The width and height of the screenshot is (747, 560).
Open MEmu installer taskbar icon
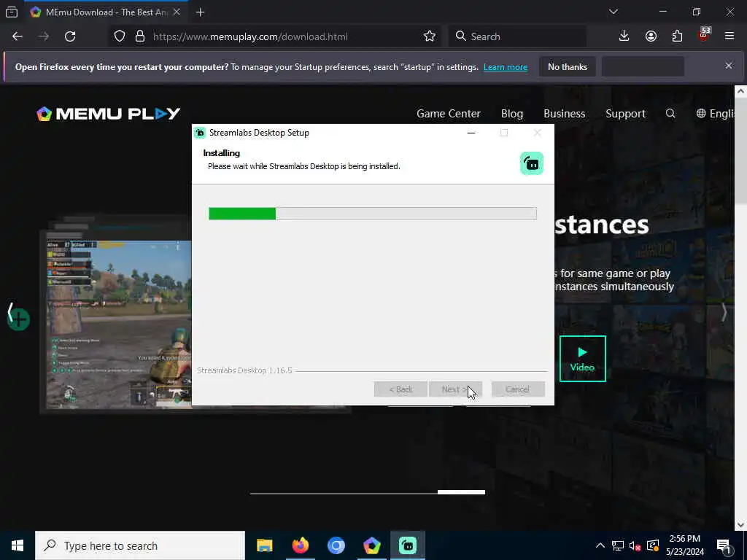point(371,545)
